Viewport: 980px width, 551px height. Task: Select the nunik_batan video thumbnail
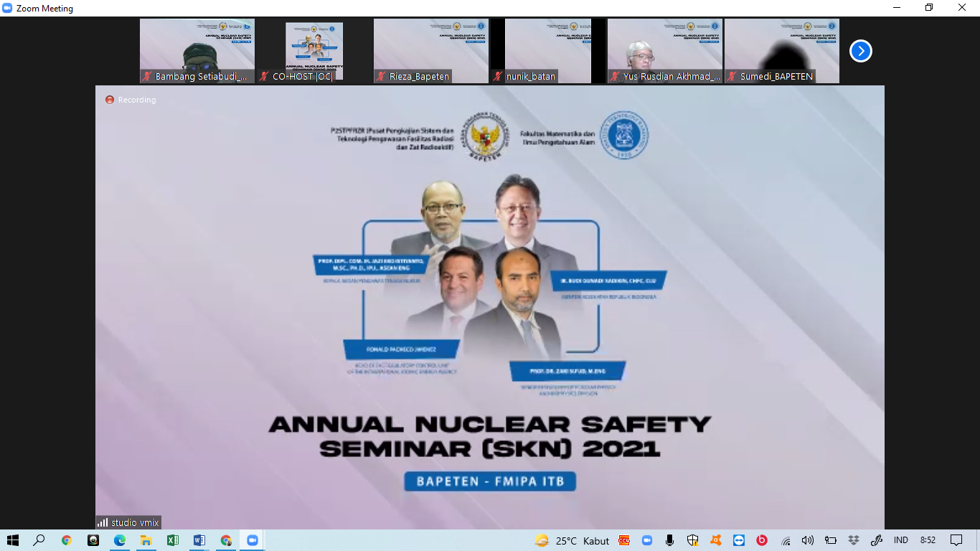tap(548, 51)
